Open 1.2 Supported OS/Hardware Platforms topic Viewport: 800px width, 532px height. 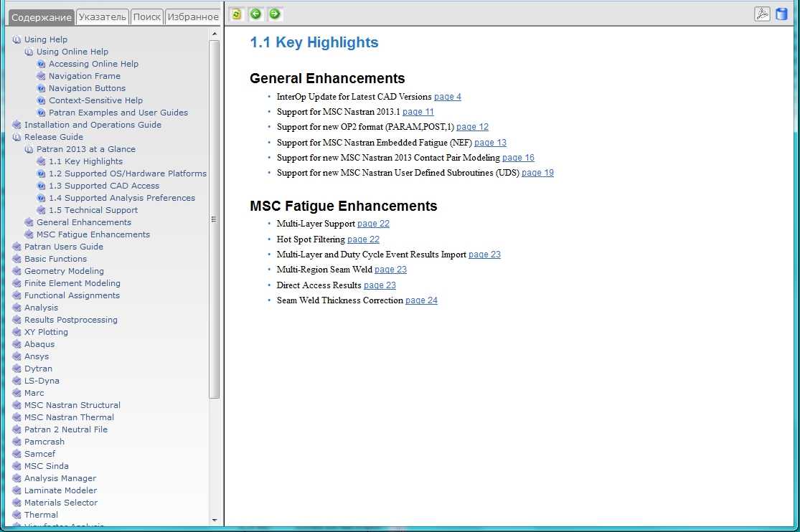128,174
